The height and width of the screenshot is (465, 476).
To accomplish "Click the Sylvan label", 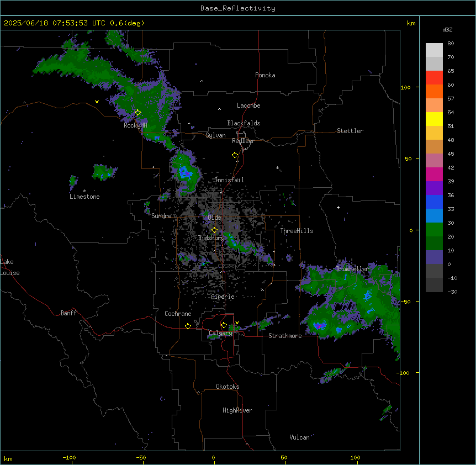I will [x=215, y=135].
